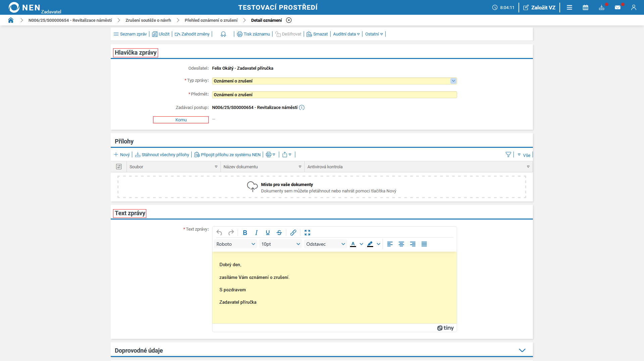
Task: Click the info icon beside Revitalizace náměstí
Action: [x=302, y=108]
